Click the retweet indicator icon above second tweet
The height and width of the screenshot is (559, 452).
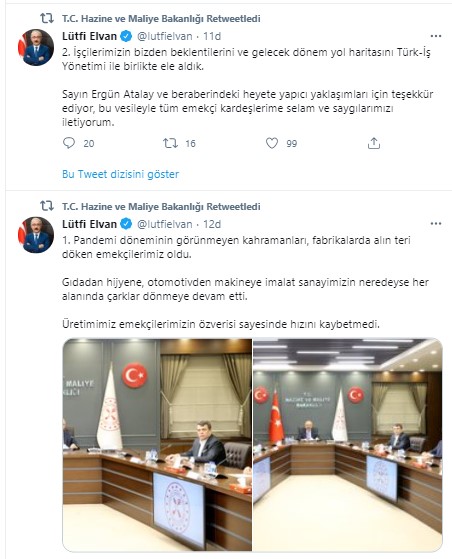(x=46, y=206)
